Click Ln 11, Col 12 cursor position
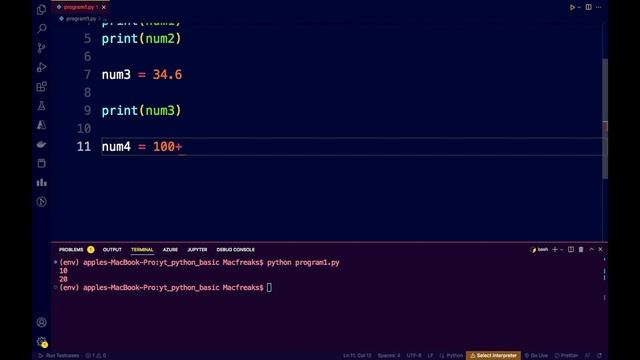This screenshot has height=360, width=640. click(357, 356)
